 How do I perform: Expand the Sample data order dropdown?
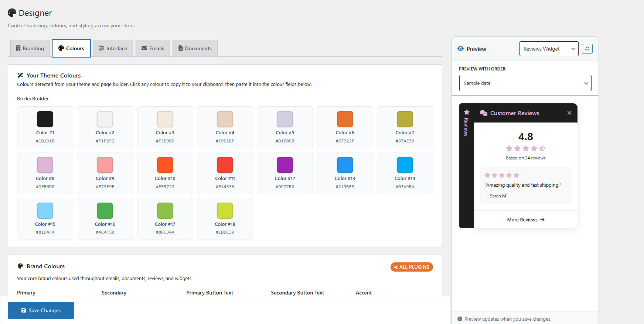point(525,83)
